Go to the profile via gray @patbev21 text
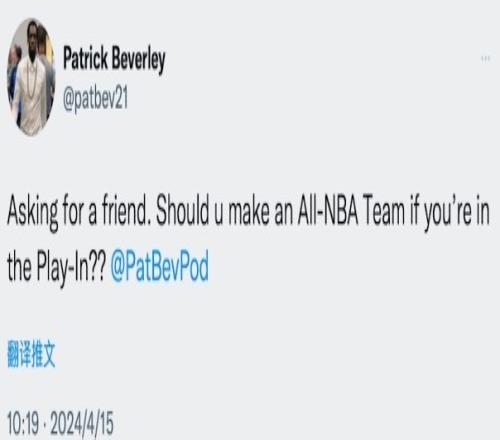Viewport: 500px width, 440px height. pos(95,99)
